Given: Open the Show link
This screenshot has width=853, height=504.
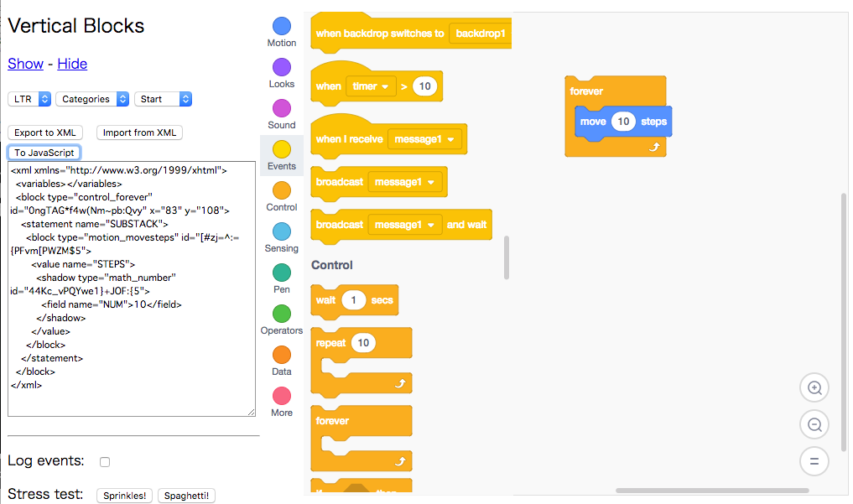Looking at the screenshot, I should (x=25, y=64).
